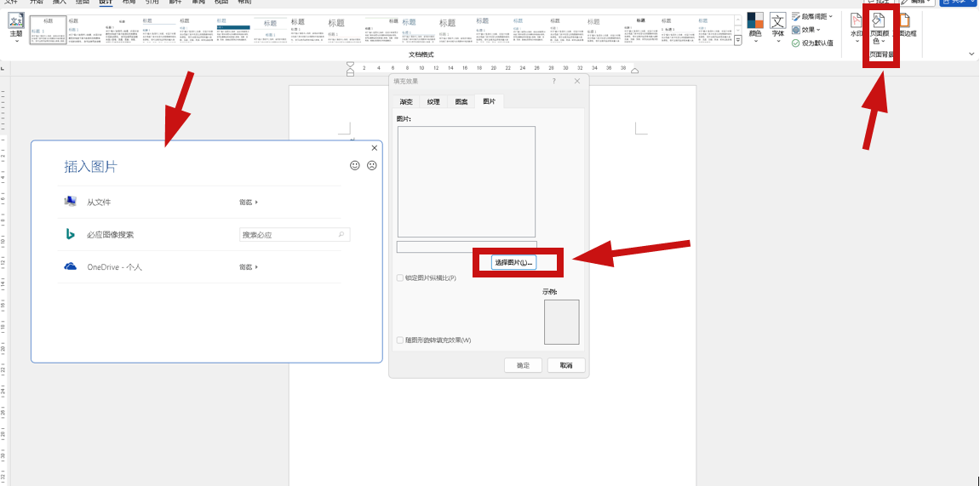Click the 搜索必应 search field
Screen dimensions: 980x486
click(x=295, y=235)
